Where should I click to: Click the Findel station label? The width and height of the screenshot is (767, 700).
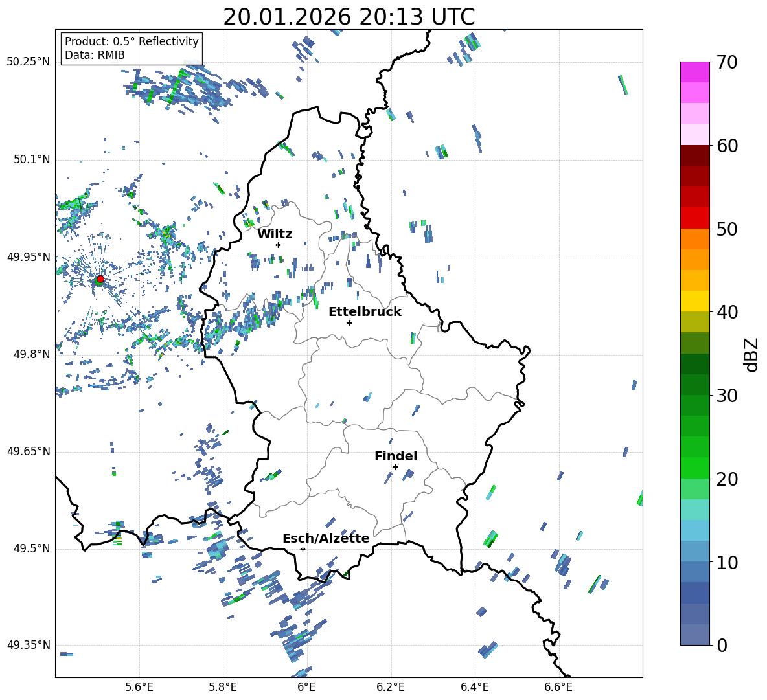pyautogui.click(x=396, y=456)
